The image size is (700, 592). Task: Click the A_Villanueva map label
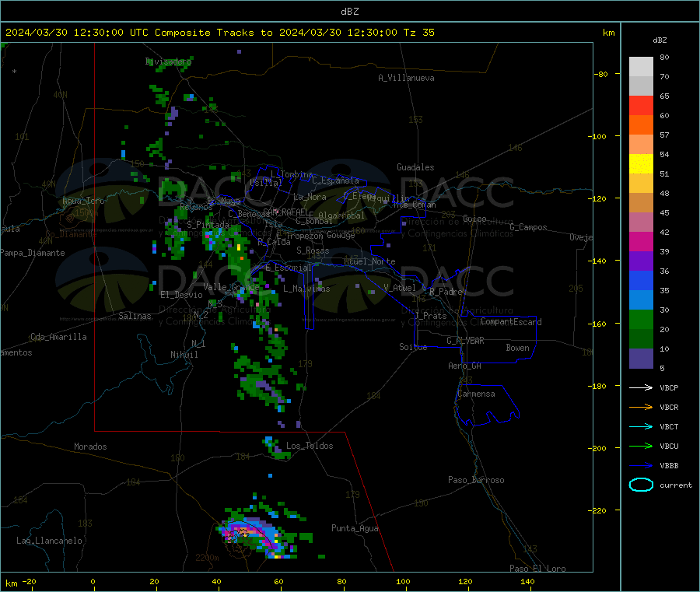coord(406,78)
